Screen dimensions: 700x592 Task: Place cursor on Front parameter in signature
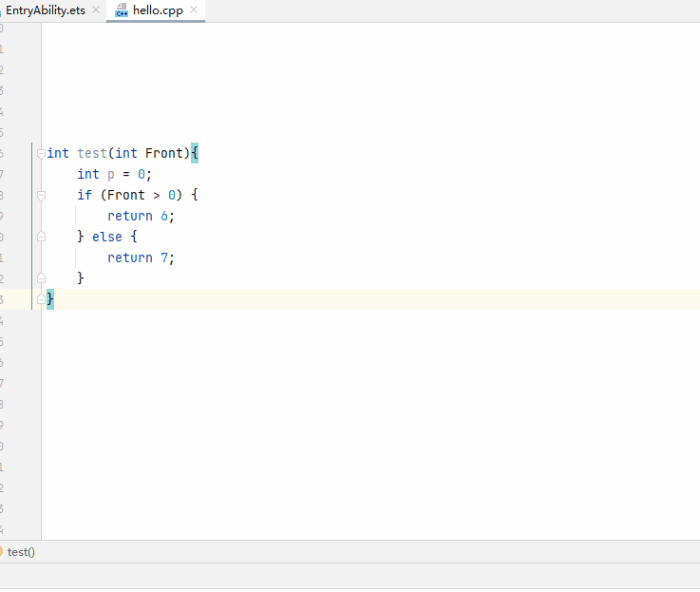coord(162,153)
